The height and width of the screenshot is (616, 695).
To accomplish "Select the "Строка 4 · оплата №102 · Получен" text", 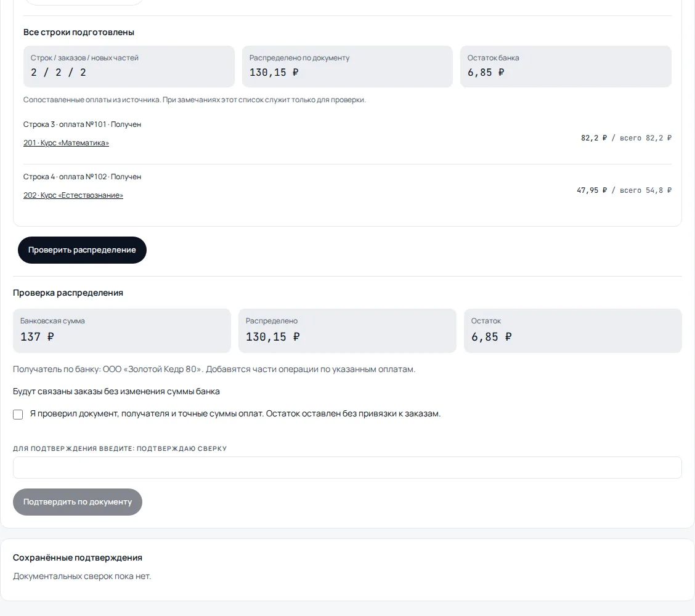I will point(82,177).
